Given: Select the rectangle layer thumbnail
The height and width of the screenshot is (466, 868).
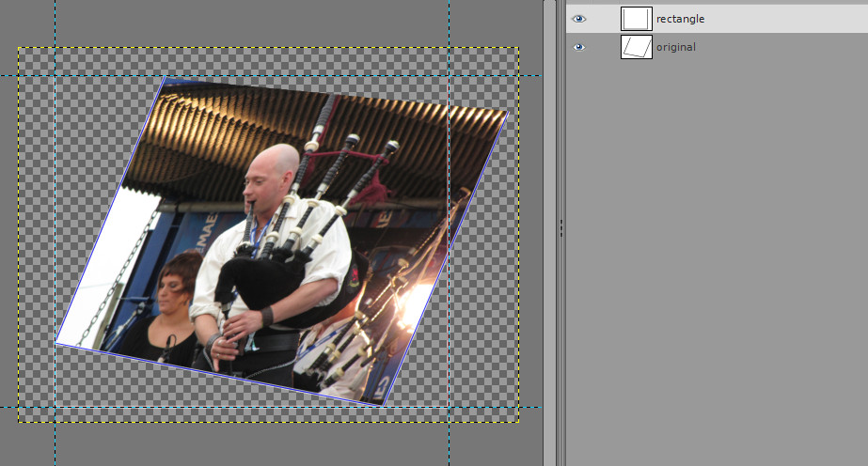Looking at the screenshot, I should [636, 19].
